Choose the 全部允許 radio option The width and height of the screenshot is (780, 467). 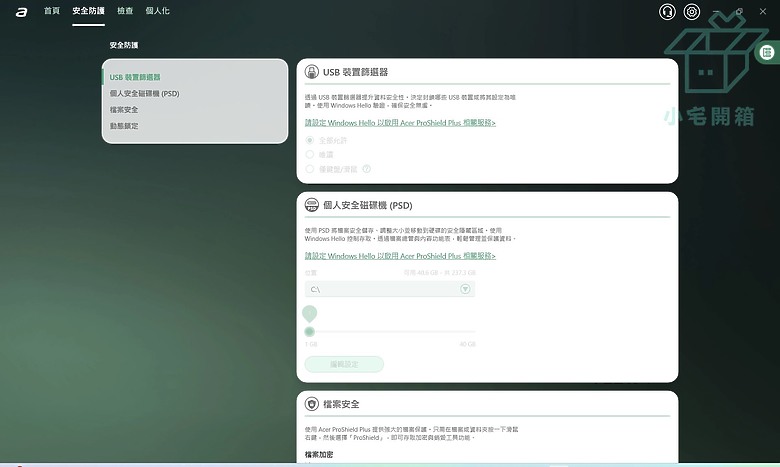click(x=309, y=140)
